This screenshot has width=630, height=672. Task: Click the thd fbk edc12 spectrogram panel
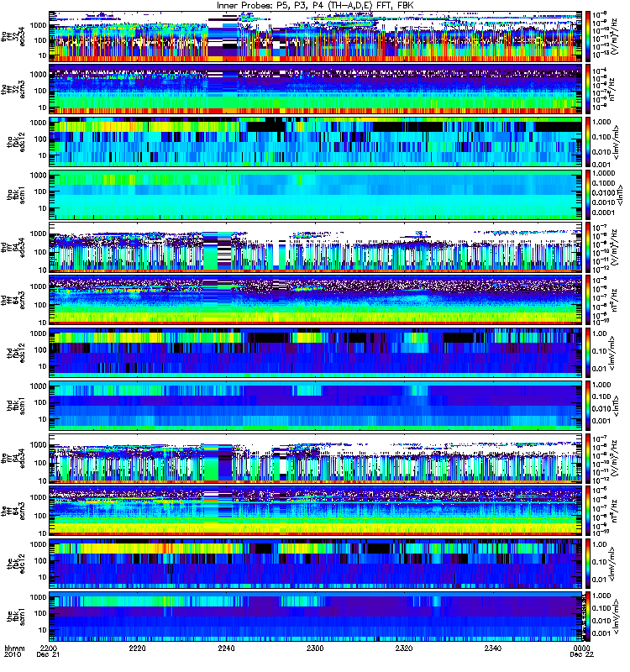click(x=315, y=353)
